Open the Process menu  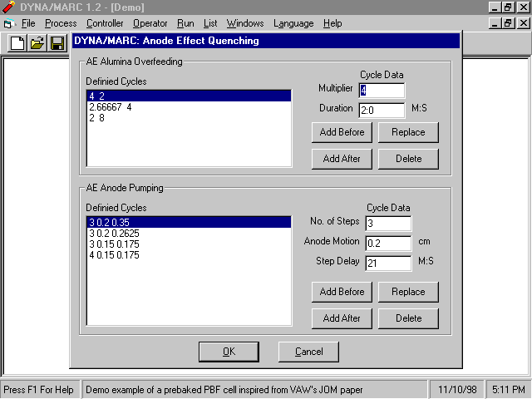click(x=61, y=23)
